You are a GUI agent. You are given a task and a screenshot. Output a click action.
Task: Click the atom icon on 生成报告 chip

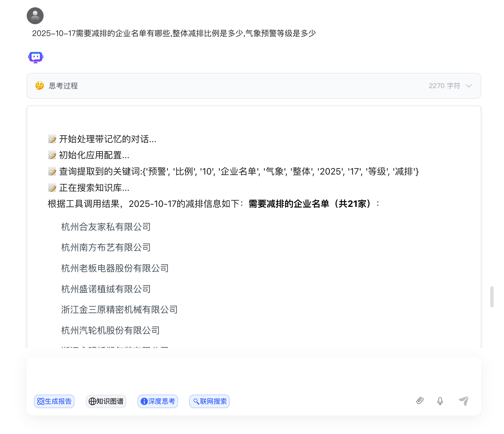pyautogui.click(x=41, y=401)
